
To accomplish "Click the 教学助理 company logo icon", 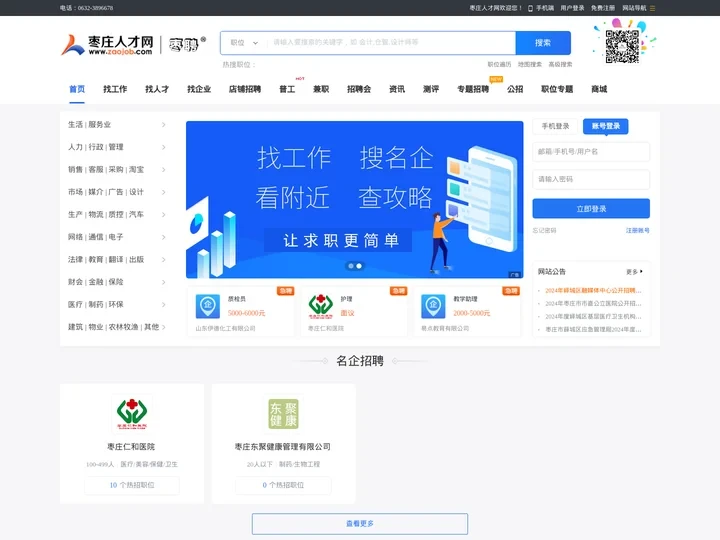I will (x=433, y=306).
